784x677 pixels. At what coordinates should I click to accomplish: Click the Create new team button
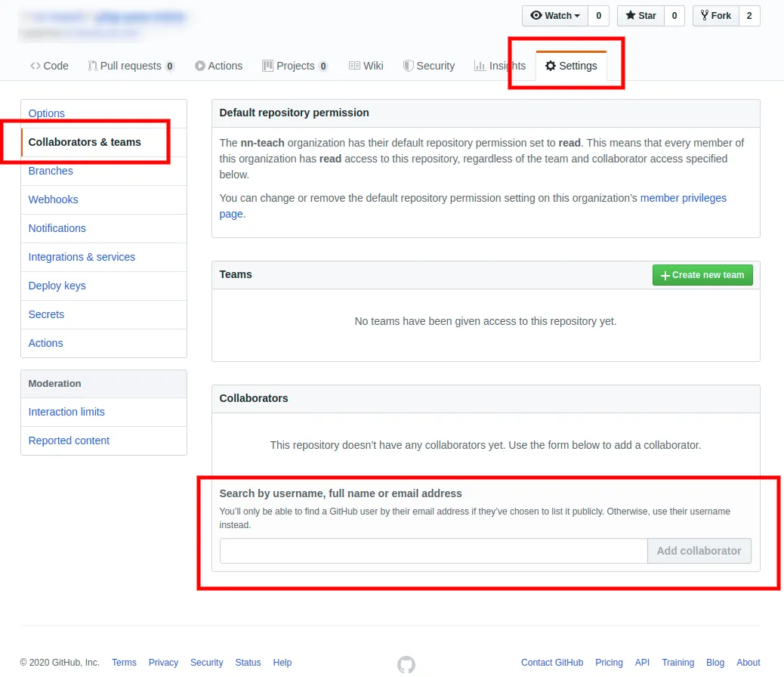(702, 275)
